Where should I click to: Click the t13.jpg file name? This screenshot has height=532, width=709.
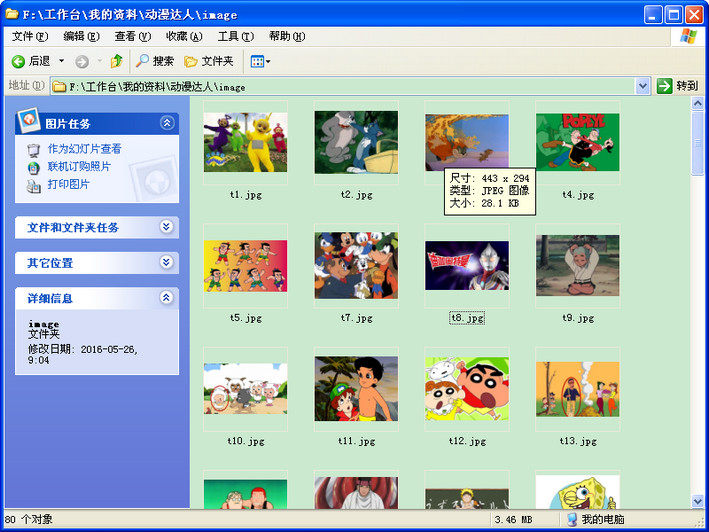[578, 441]
